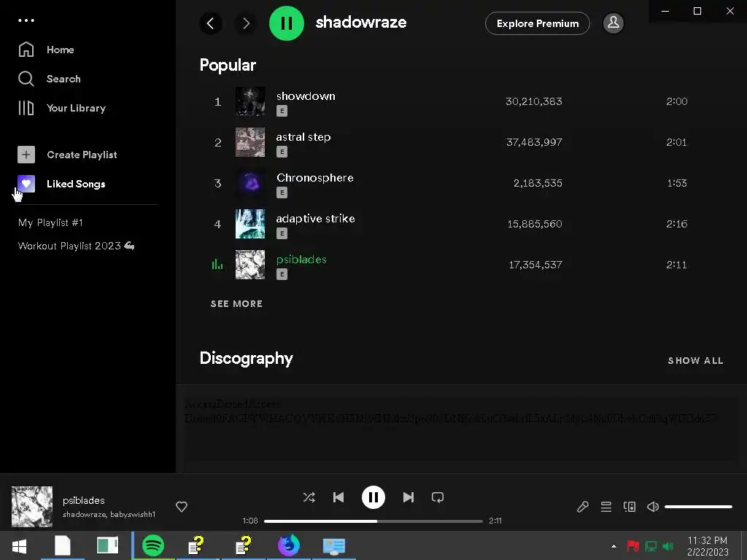Open Connect to a device
Image resolution: width=747 pixels, height=560 pixels.
tap(630, 507)
